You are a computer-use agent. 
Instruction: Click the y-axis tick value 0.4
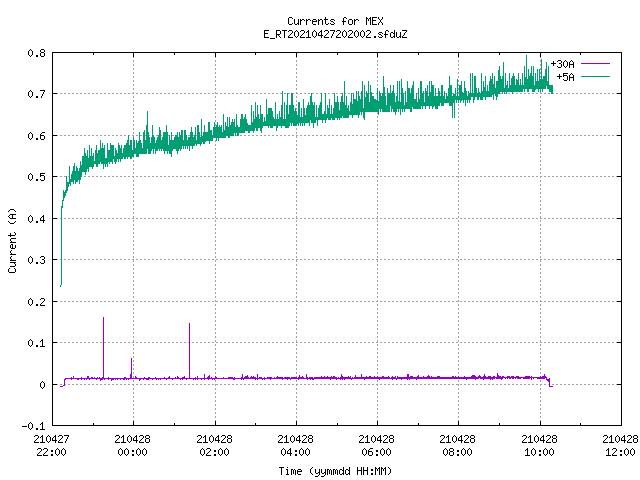[x=36, y=219]
